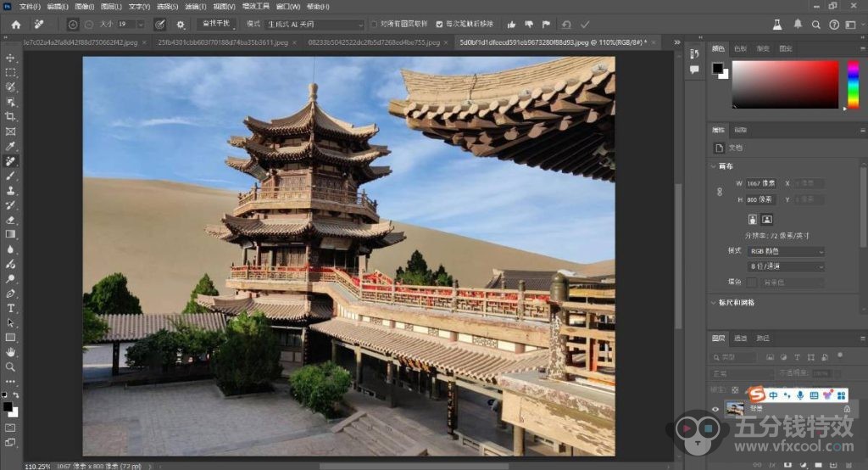
Task: Open the search magnifier at top right
Action: [816, 25]
